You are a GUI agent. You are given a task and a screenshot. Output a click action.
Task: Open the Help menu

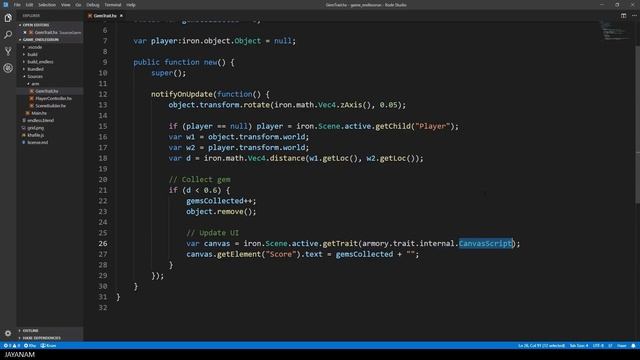[x=131, y=5]
